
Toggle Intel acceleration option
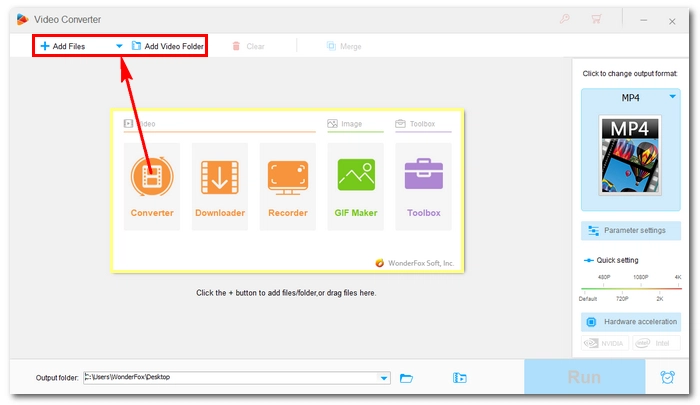pos(656,343)
